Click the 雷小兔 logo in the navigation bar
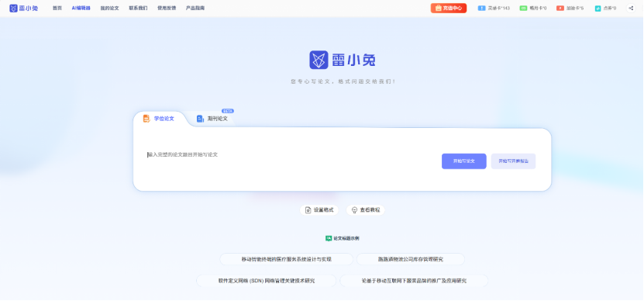The width and height of the screenshot is (644, 301). [23, 9]
